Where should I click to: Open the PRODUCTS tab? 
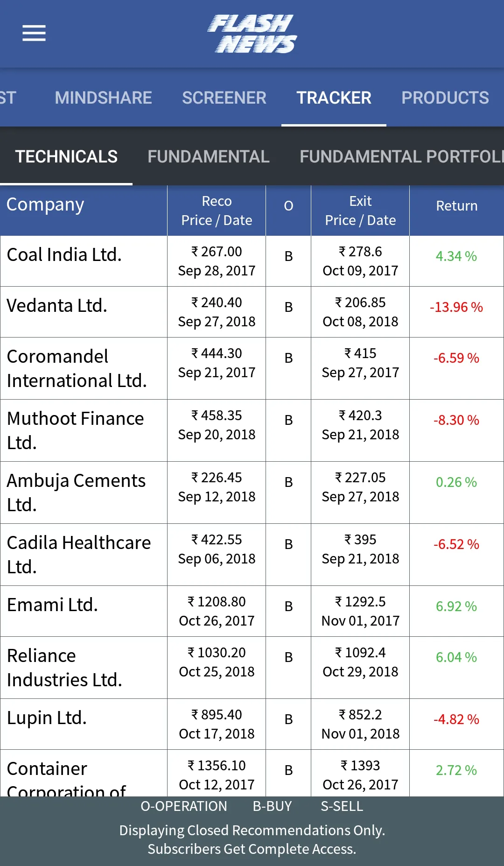(x=445, y=98)
